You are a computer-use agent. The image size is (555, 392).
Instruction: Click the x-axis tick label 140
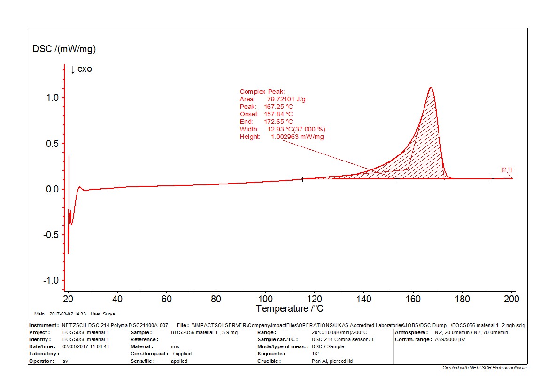click(x=363, y=299)
